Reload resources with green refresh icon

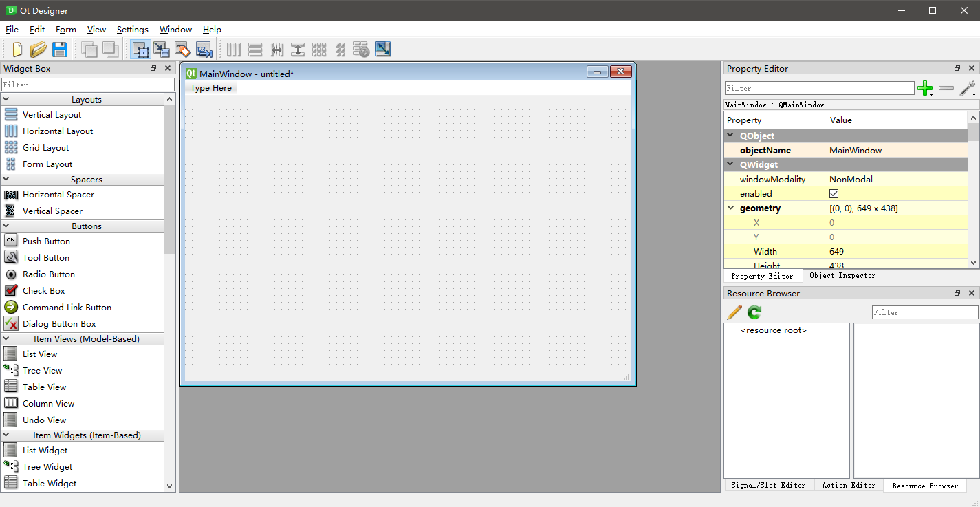pyautogui.click(x=754, y=312)
